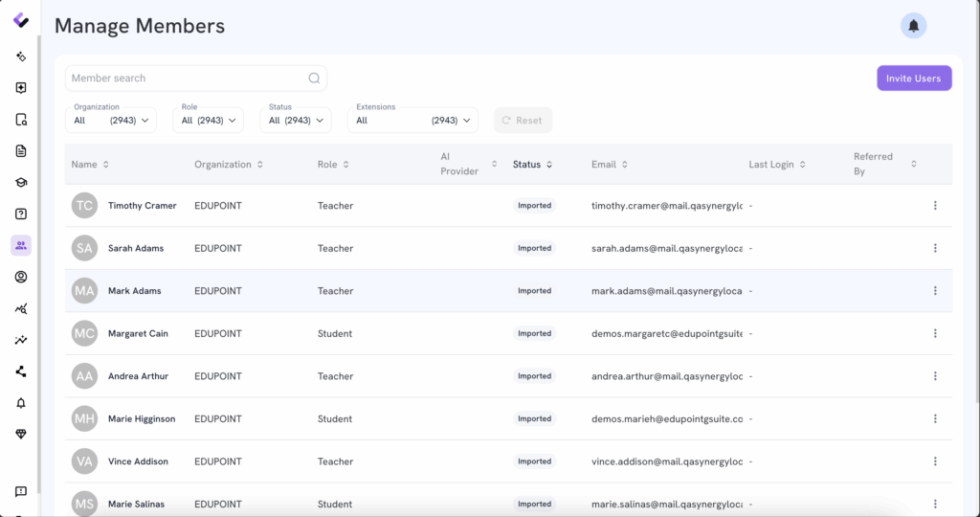
Task: Sort members by Last Login column
Action: pyautogui.click(x=776, y=165)
